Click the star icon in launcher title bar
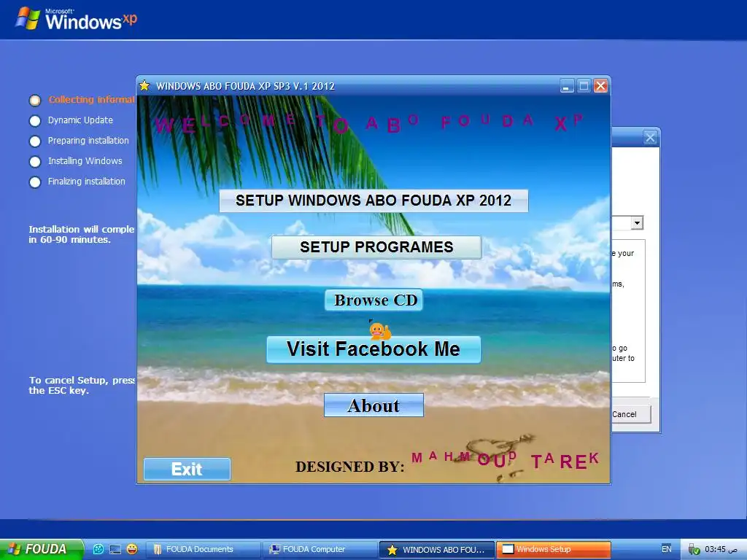Screen dimensions: 747x560 (144, 86)
